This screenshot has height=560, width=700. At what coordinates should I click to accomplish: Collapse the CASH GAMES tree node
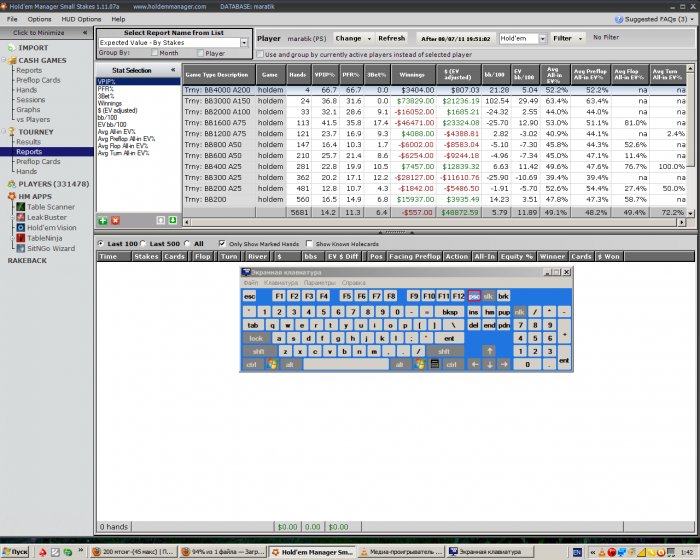[4, 60]
